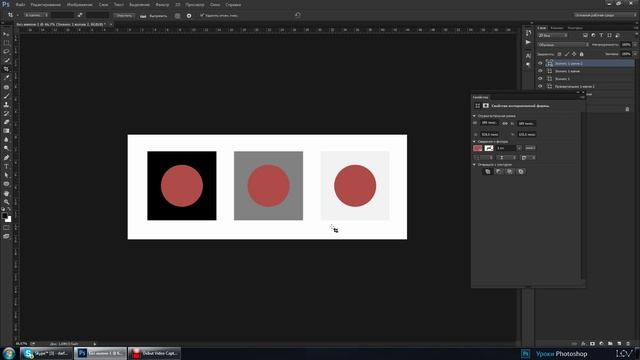Select the Blur tool
The width and height of the screenshot is (640, 360).
point(6,140)
